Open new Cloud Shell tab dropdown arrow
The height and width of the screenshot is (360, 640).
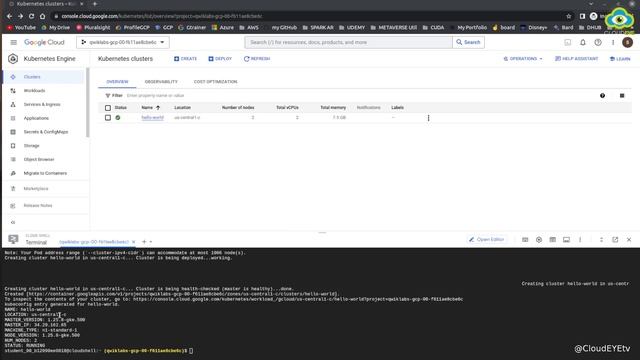(151, 242)
